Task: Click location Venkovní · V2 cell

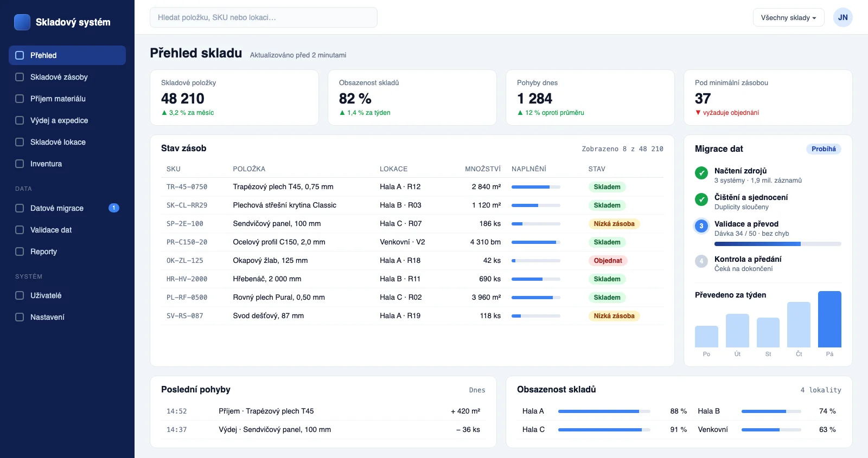Action: tap(403, 242)
